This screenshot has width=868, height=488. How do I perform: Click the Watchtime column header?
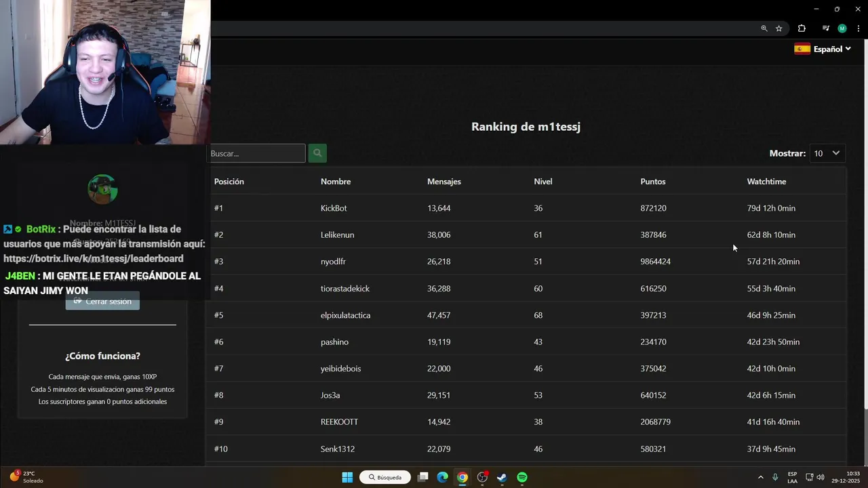tap(766, 182)
